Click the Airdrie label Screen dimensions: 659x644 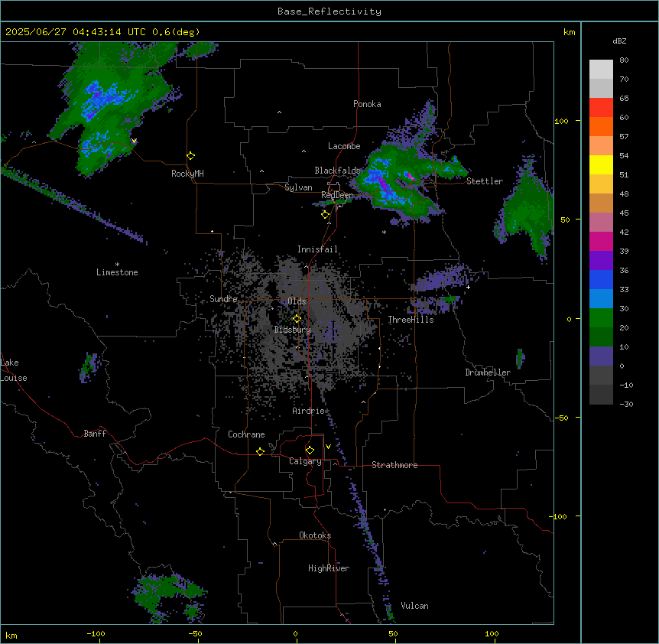pyautogui.click(x=309, y=411)
